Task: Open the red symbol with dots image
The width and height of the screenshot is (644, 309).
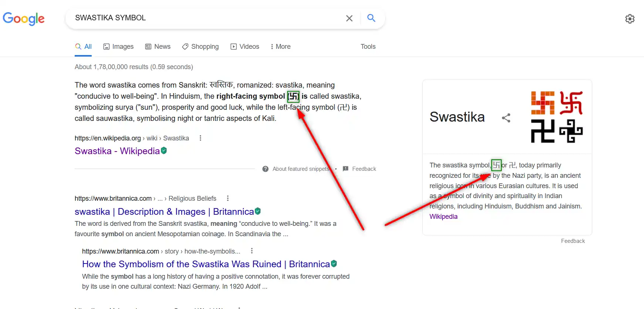Action: coord(571,103)
